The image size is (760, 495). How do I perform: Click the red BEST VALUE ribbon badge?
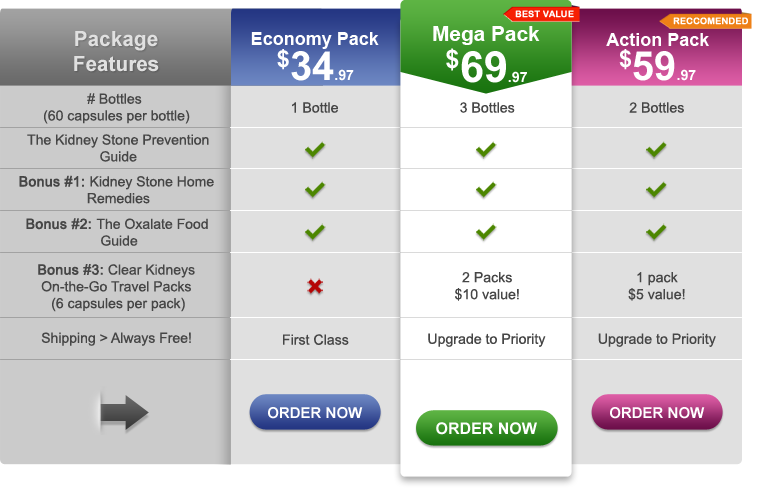pos(542,14)
